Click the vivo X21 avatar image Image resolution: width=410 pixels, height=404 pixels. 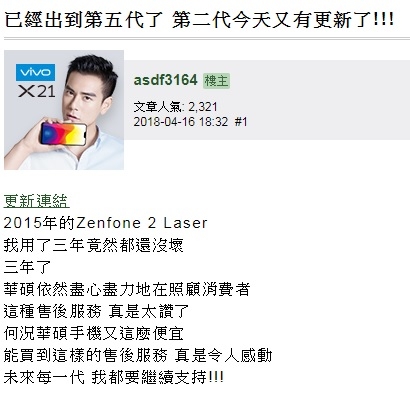tap(64, 110)
